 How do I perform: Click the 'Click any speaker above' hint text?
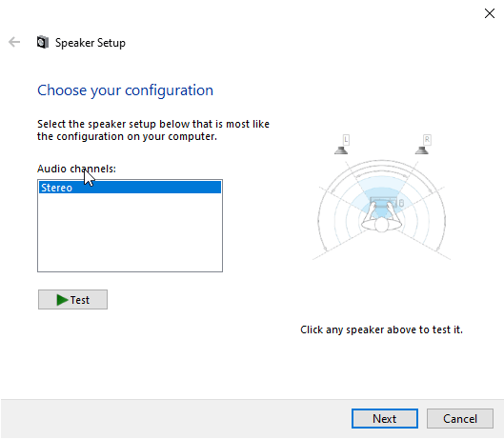[381, 329]
